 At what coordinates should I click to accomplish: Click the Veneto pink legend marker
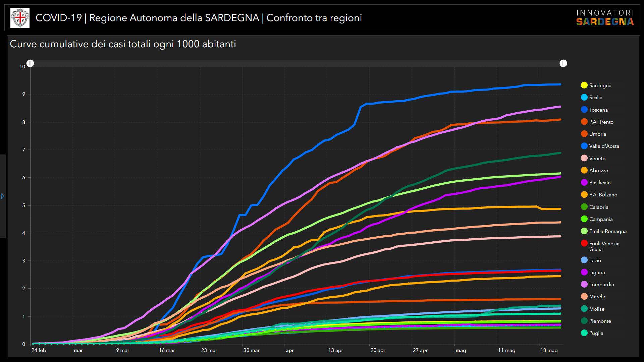[x=584, y=159]
